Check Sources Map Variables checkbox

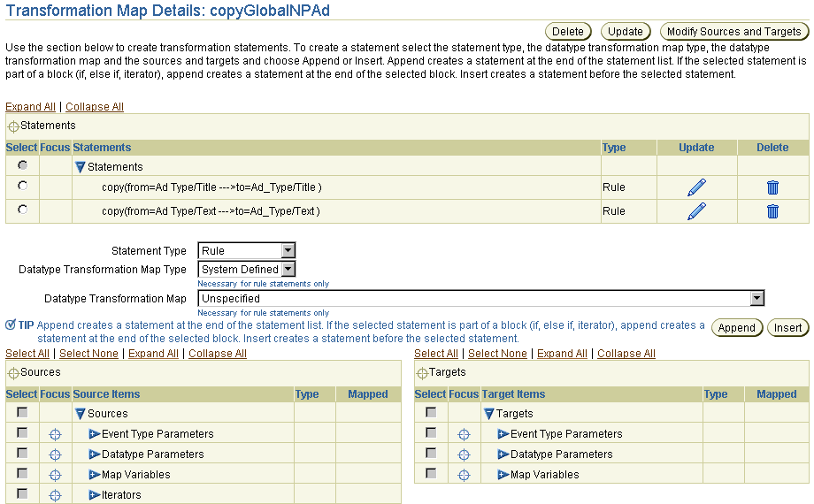pyautogui.click(x=22, y=473)
